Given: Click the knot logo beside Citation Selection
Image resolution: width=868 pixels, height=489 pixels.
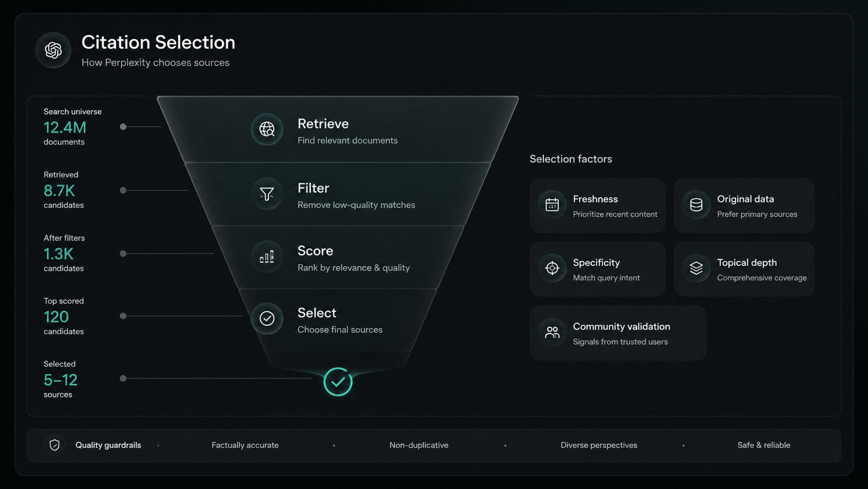Looking at the screenshot, I should (x=53, y=50).
